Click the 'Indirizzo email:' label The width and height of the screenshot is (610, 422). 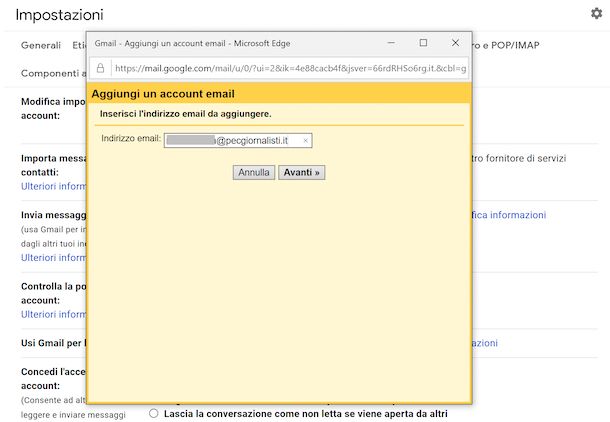pyautogui.click(x=131, y=138)
